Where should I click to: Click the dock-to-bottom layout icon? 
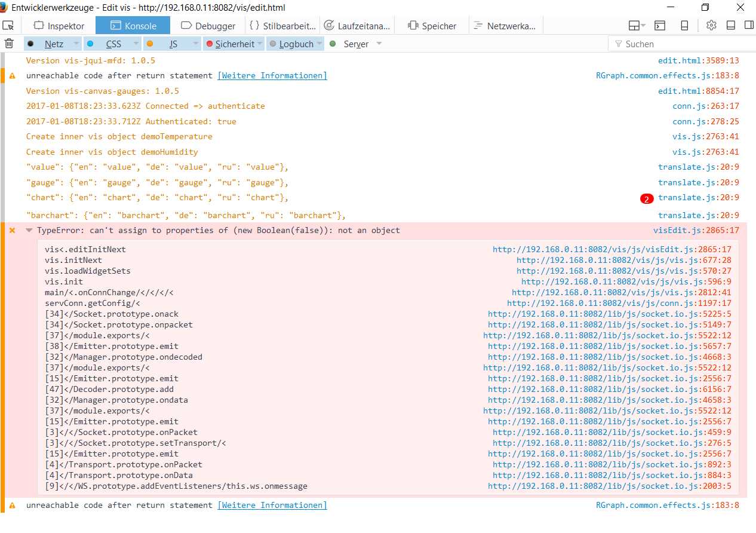point(730,26)
